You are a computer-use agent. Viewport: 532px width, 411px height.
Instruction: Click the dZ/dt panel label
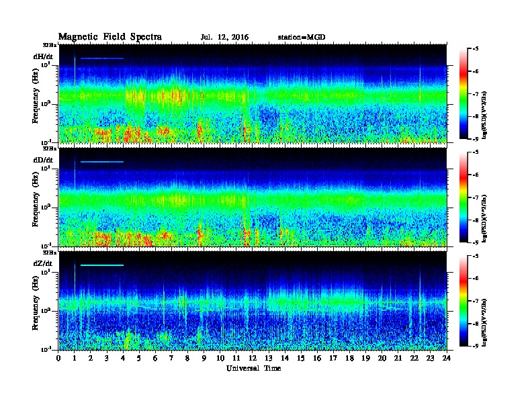point(43,263)
